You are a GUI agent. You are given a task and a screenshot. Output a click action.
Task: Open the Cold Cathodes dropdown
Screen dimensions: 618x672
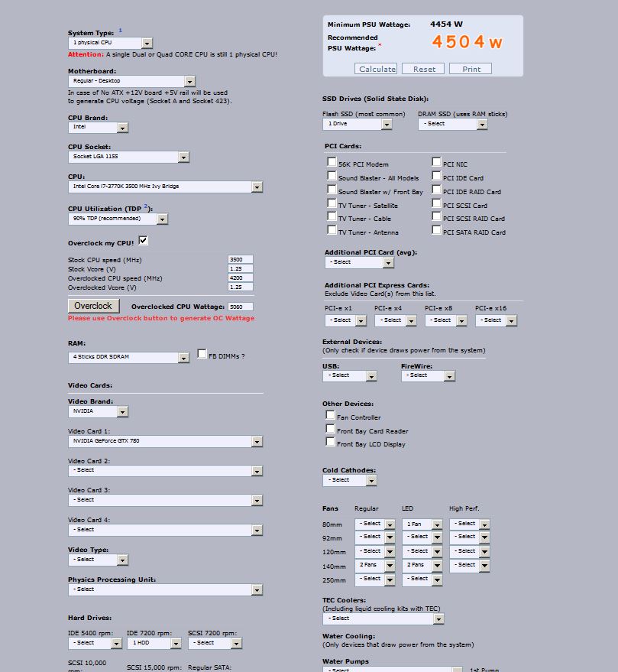click(x=349, y=480)
